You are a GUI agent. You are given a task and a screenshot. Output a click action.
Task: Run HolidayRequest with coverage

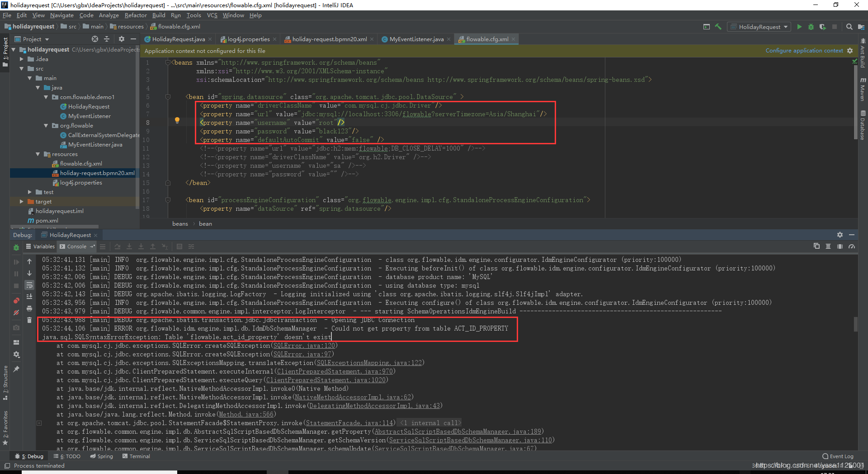click(x=823, y=27)
